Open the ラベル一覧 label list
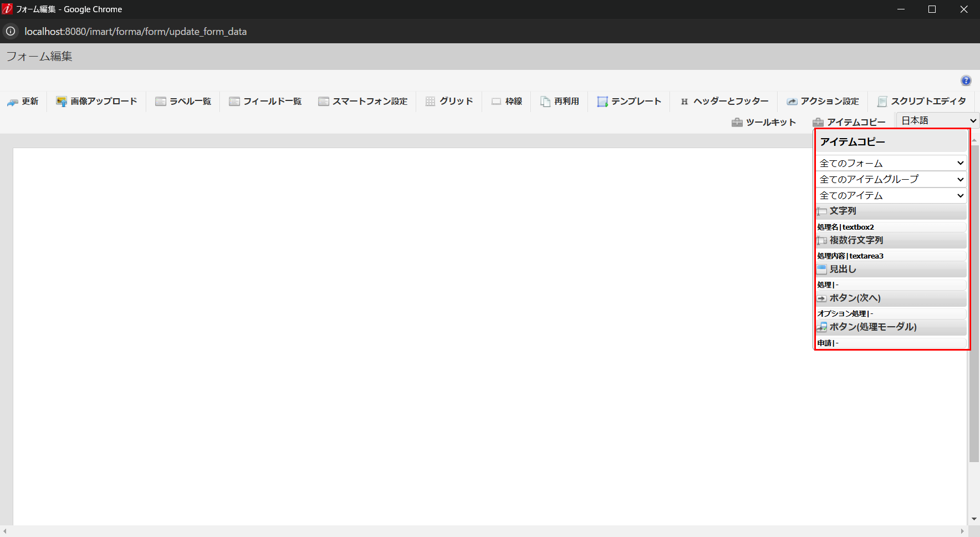The width and height of the screenshot is (980, 537). click(183, 101)
